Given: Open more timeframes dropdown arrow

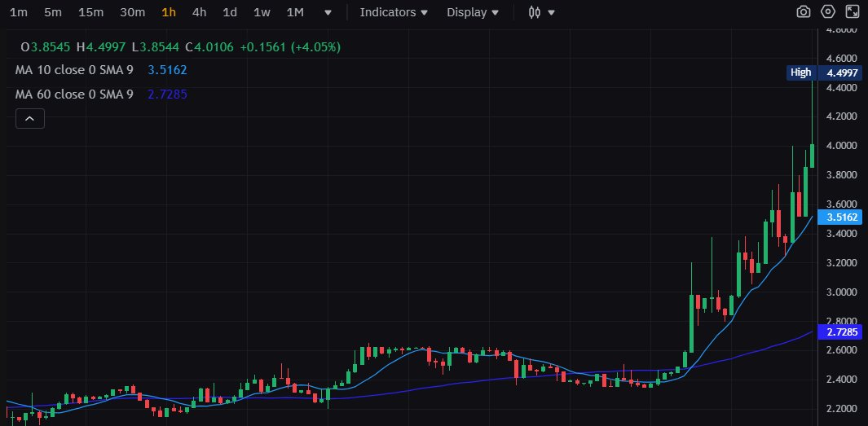Looking at the screenshot, I should click(328, 12).
